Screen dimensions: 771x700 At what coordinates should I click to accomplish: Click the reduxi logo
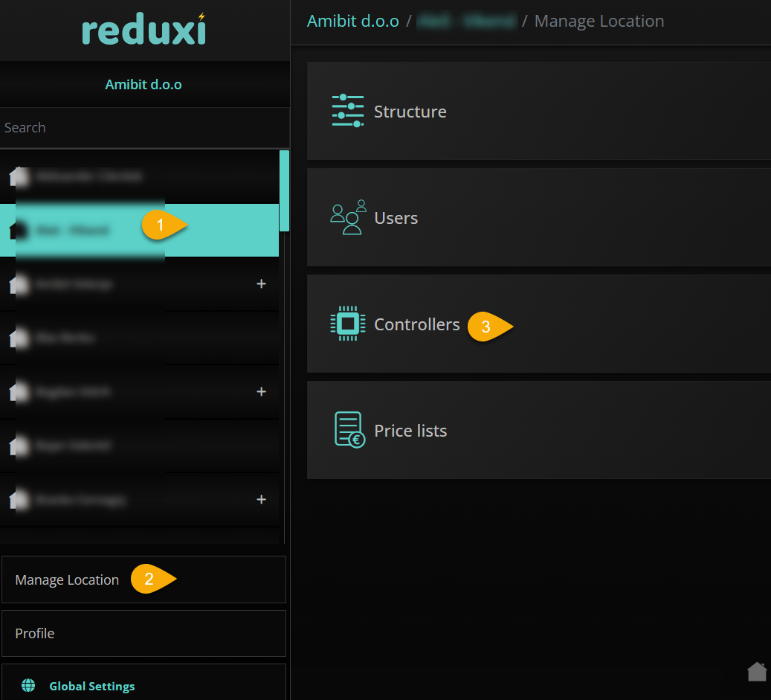tap(143, 29)
